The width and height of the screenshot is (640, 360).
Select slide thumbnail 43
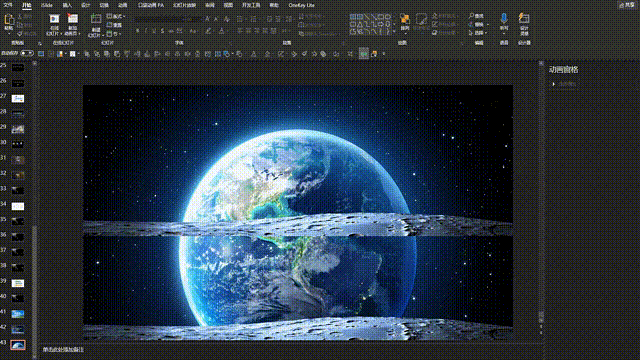(x=18, y=345)
